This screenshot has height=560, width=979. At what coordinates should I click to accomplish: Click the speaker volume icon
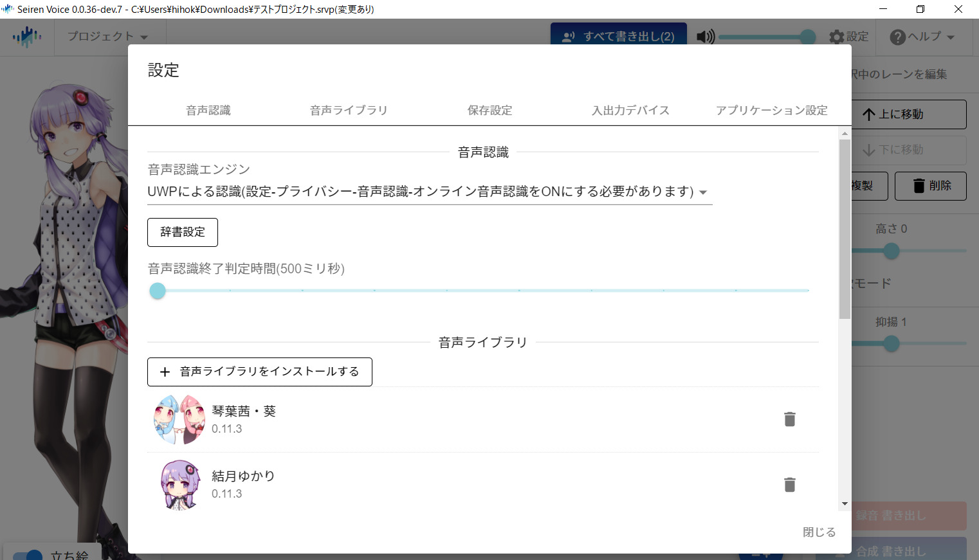pos(706,37)
